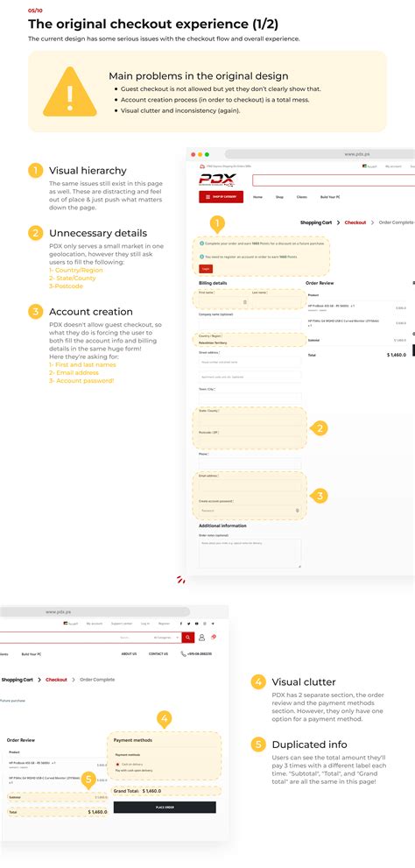Click the red Login button
Screen dimensions: 415x868
coord(206,269)
